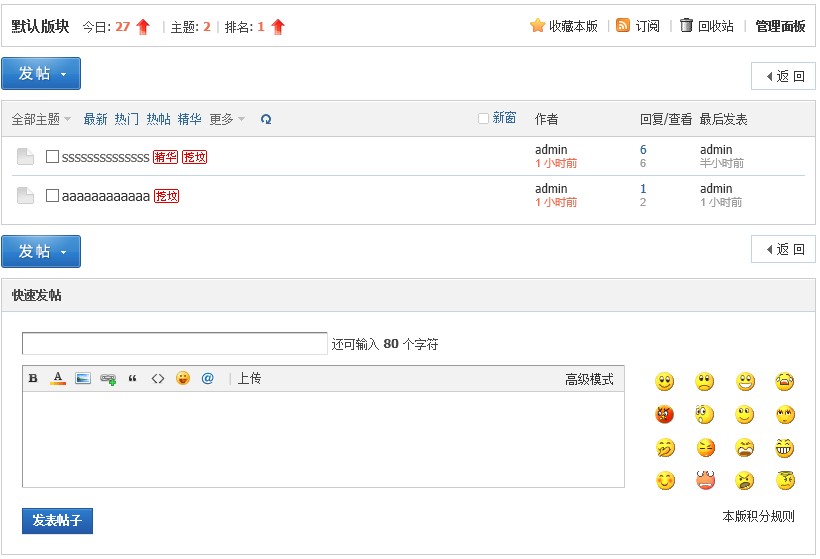
Task: Check the 新窗 new window checkbox
Action: pos(483,118)
